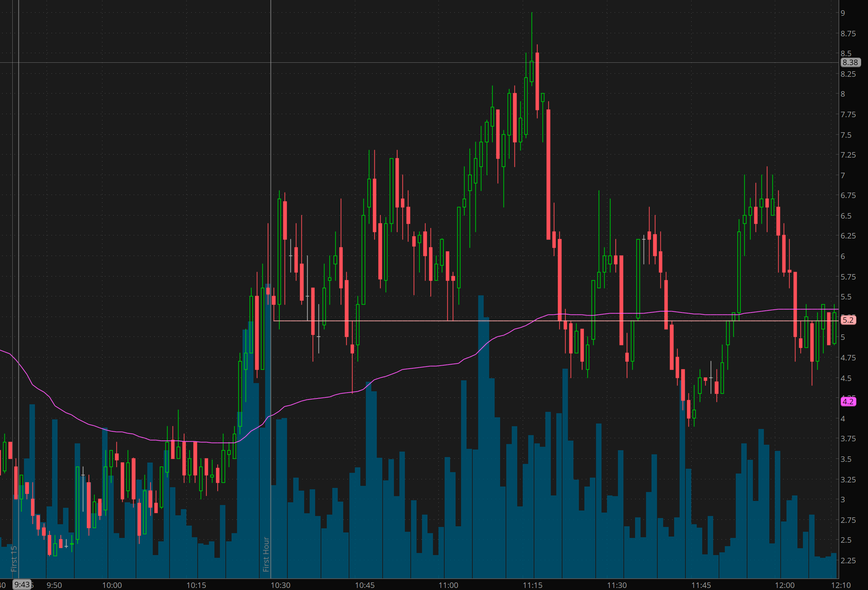Image resolution: width=868 pixels, height=590 pixels.
Task: Click the 12:00 time axis label
Action: tap(785, 585)
